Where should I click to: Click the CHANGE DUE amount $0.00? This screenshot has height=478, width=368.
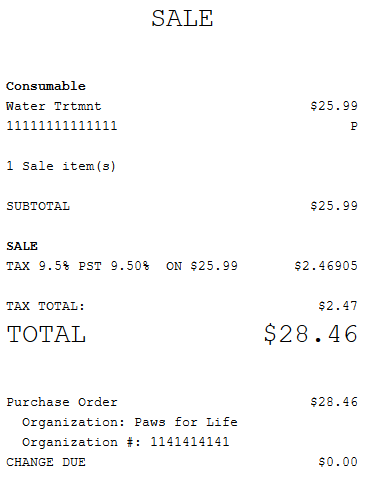point(338,462)
